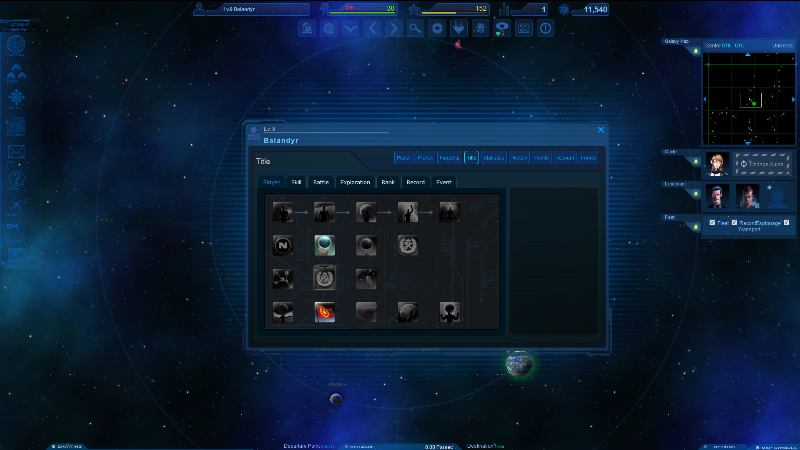Switch to the Record sub-tab

416,182
